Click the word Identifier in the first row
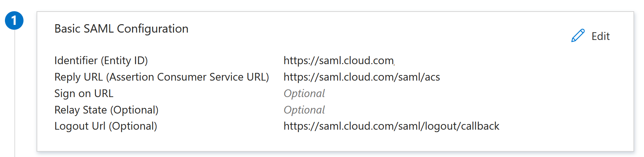Screen dimensions: 644x157 coord(76,61)
